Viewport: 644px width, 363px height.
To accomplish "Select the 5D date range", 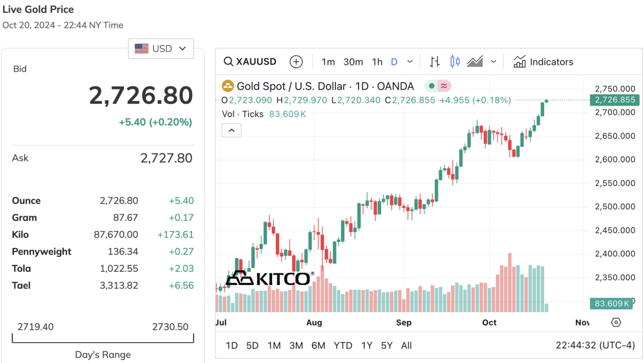I will (252, 345).
